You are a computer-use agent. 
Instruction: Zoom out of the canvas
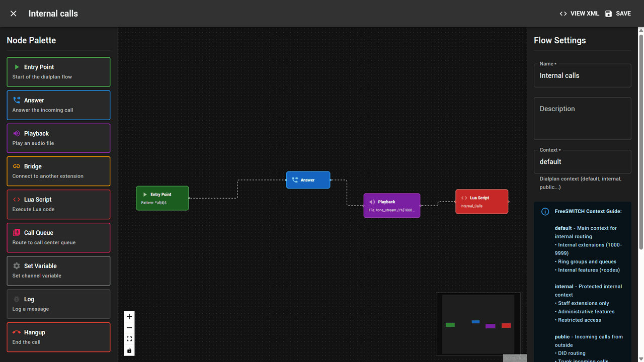129,328
